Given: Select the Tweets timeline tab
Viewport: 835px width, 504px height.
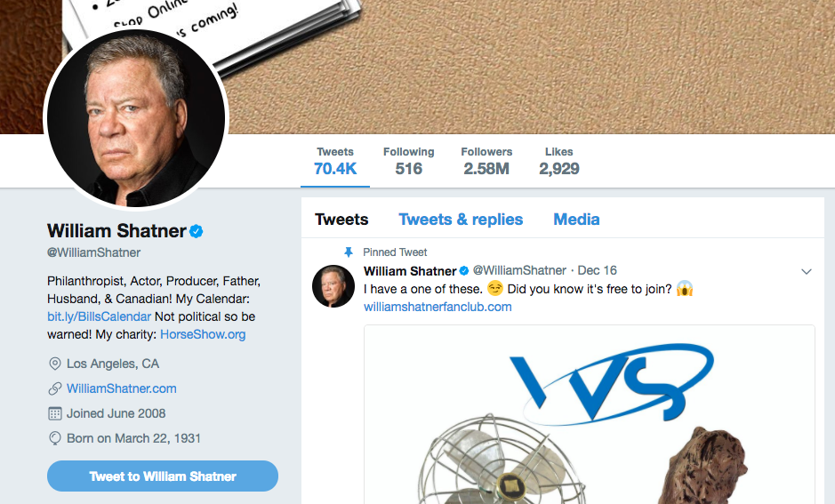Looking at the screenshot, I should tap(341, 220).
